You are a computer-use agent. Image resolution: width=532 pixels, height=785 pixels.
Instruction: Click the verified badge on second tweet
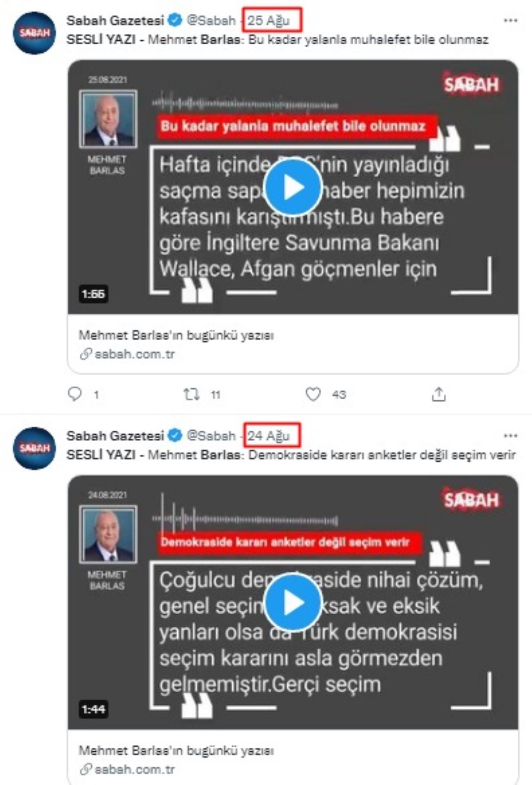175,436
